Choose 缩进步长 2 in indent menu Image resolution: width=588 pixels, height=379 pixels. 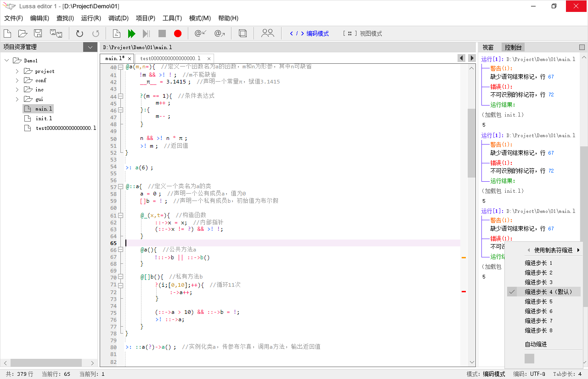(x=538, y=273)
